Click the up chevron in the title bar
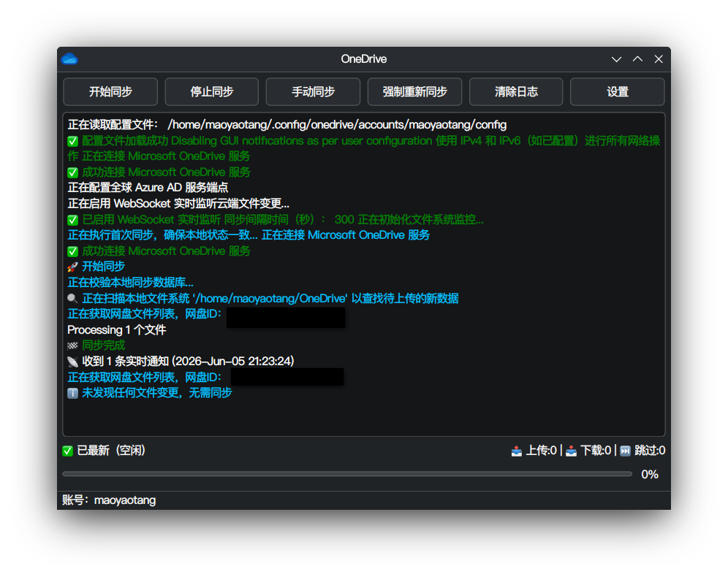The height and width of the screenshot is (577, 728). point(637,59)
